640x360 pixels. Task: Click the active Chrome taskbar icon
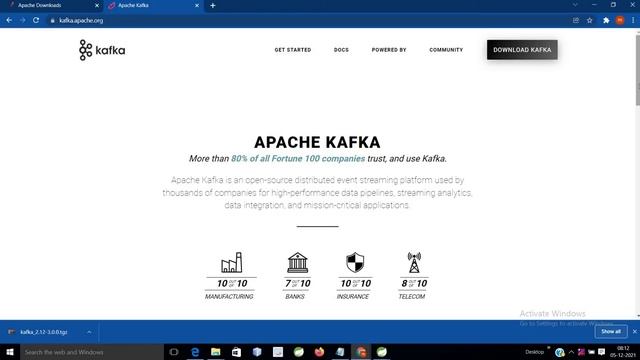(361, 352)
